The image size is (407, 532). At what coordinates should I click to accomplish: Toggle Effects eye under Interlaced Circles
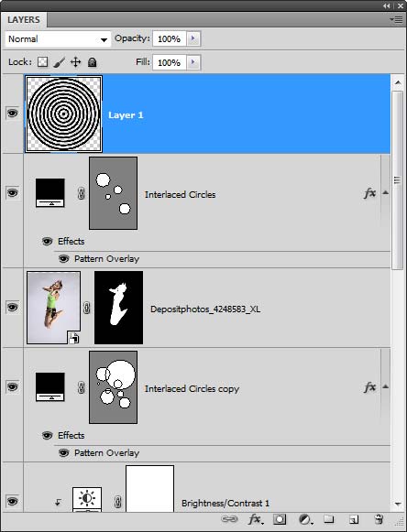pos(47,241)
